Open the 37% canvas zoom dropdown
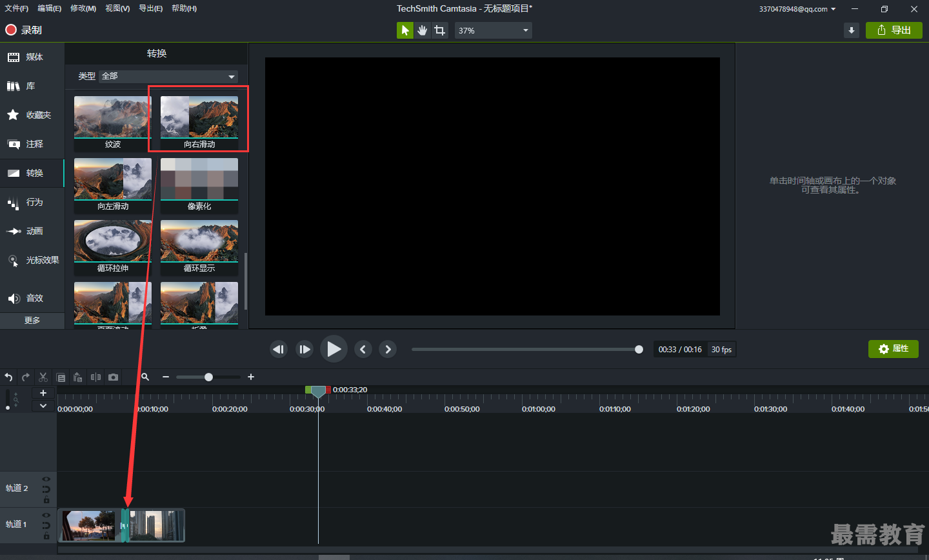The image size is (929, 560). tap(494, 30)
